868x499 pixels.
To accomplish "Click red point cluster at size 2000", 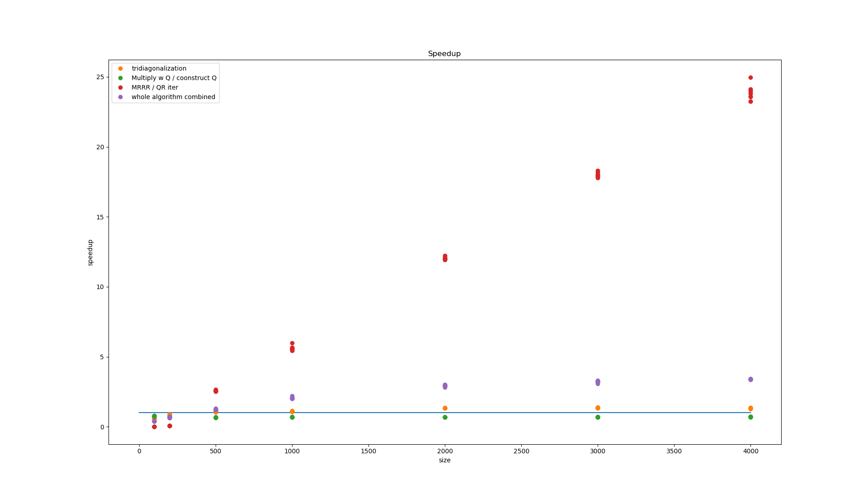I will click(x=445, y=258).
